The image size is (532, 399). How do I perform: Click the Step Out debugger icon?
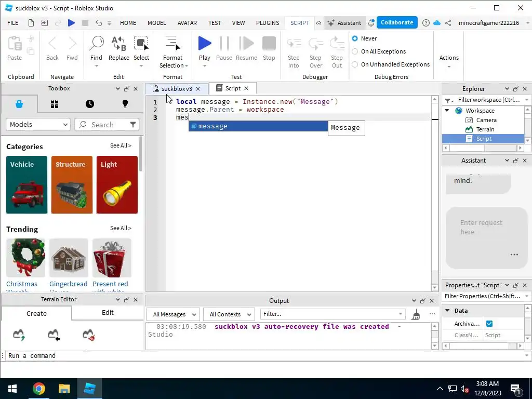[x=337, y=44]
